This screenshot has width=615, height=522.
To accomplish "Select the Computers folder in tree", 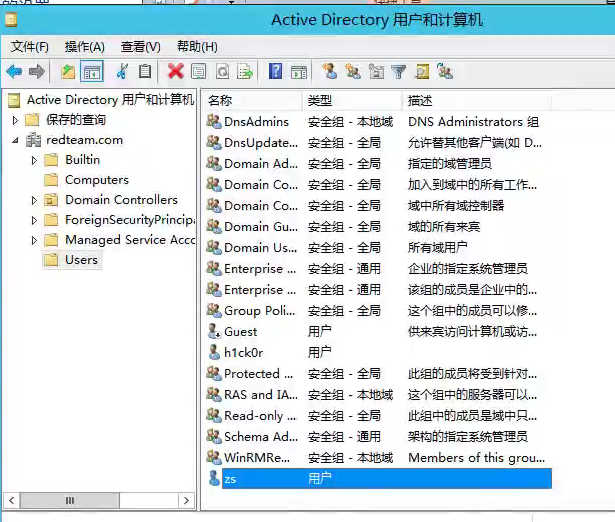I will 96,180.
